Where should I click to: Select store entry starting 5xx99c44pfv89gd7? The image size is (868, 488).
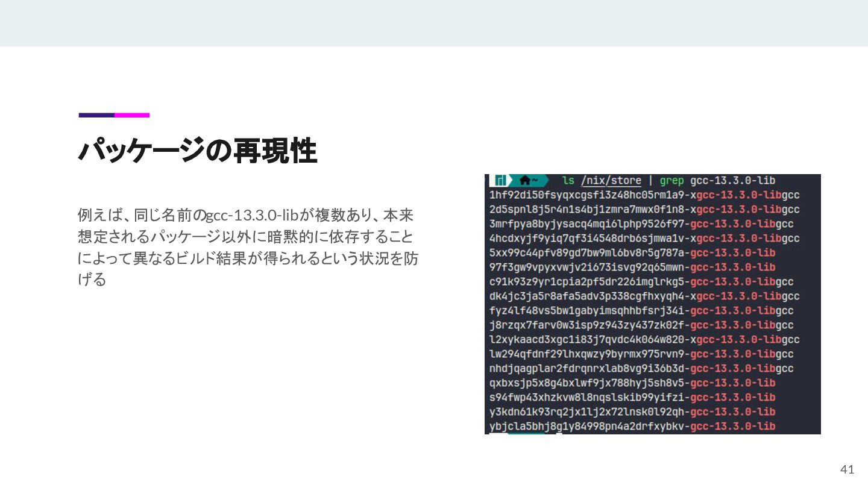pos(632,253)
